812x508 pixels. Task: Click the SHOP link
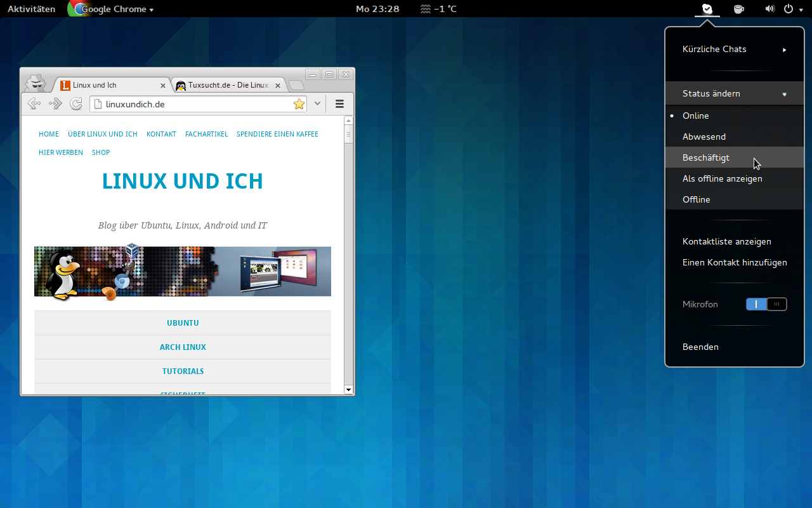click(101, 152)
